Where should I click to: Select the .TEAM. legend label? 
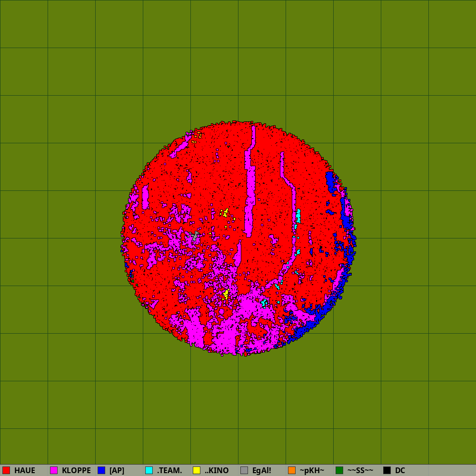tap(169, 471)
